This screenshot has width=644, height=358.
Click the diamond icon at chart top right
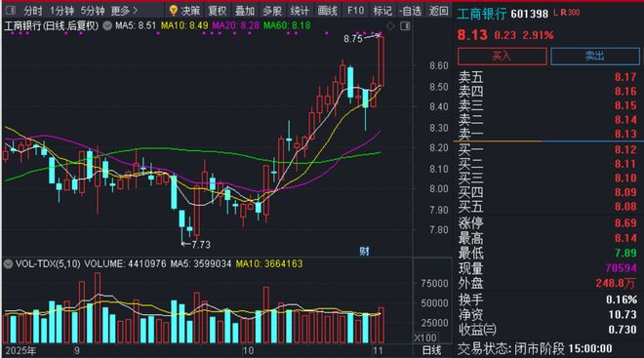[x=390, y=26]
